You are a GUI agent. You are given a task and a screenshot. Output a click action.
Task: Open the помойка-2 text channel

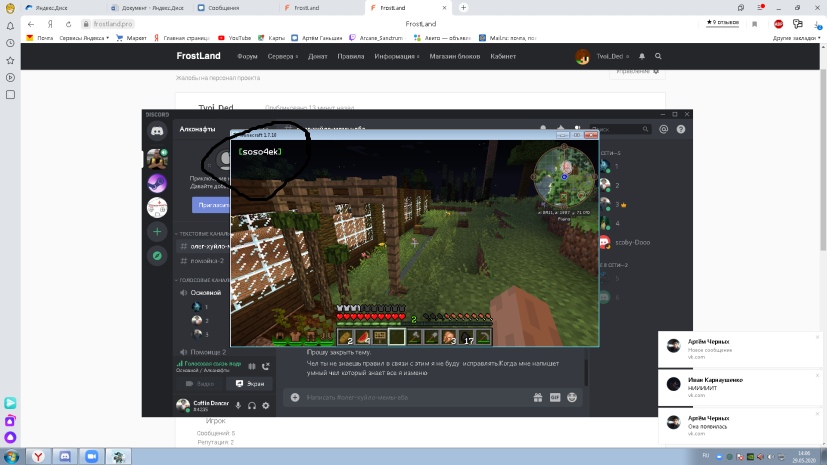tap(205, 261)
